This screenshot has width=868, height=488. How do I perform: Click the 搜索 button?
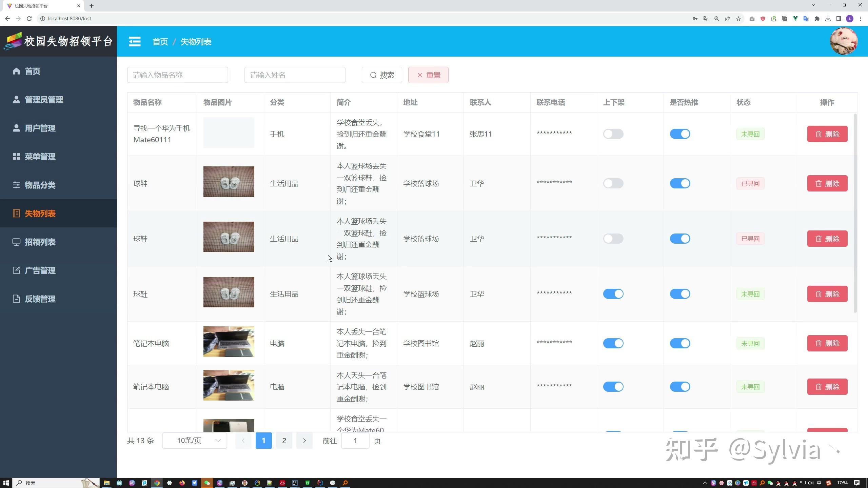pos(381,75)
